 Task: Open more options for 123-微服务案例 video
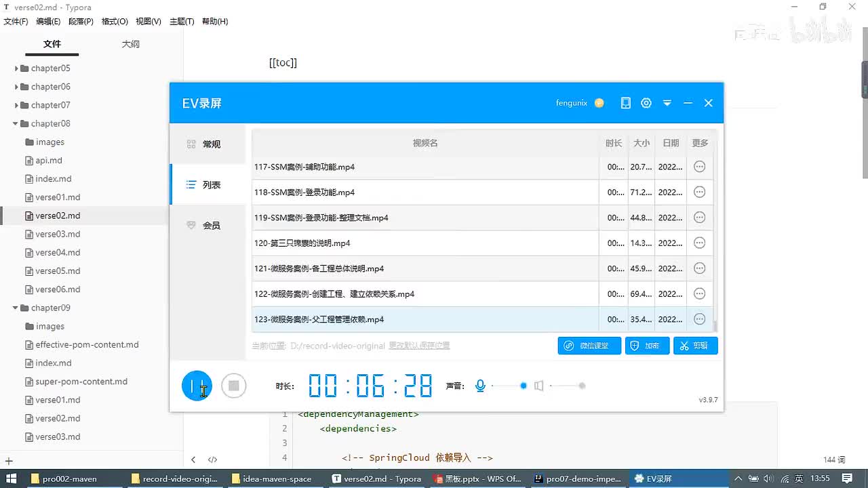pyautogui.click(x=700, y=319)
